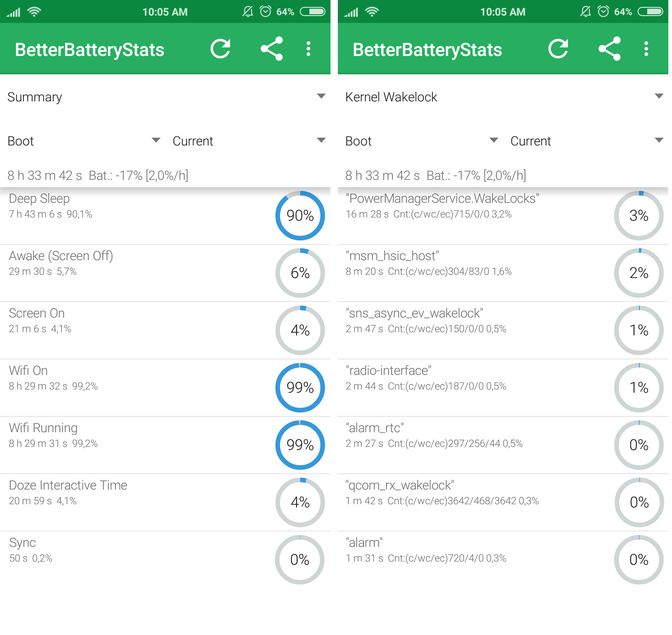Tap the 3% PowerManagerService gauge

[639, 216]
